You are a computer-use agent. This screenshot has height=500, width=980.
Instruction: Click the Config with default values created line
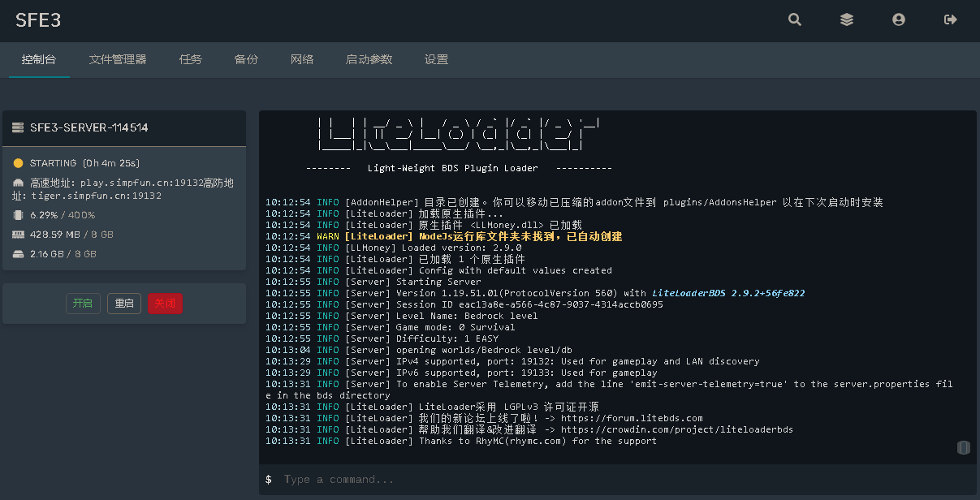pyautogui.click(x=438, y=270)
